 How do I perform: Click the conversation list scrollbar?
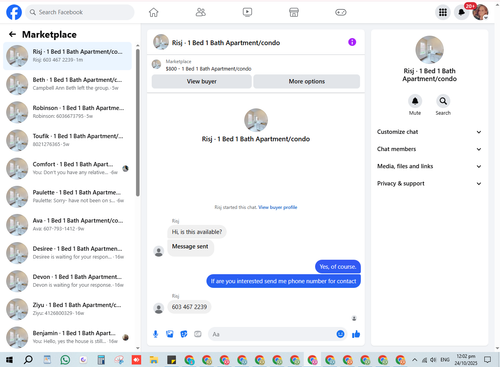(x=138, y=123)
